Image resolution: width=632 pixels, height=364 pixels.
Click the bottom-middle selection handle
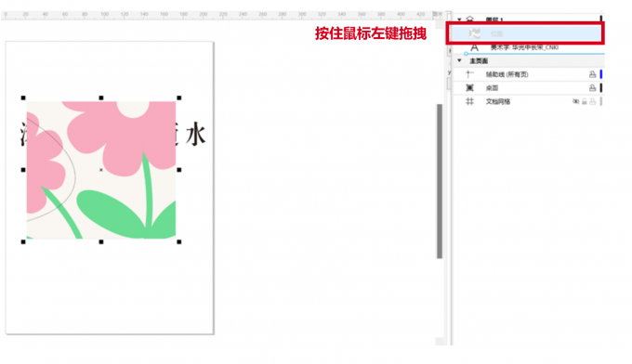pyautogui.click(x=101, y=241)
